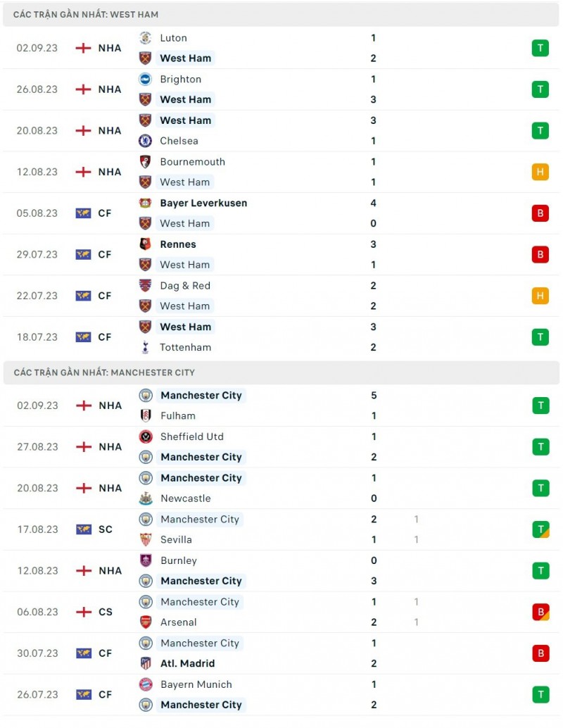Open the Rennes team link

tap(178, 244)
